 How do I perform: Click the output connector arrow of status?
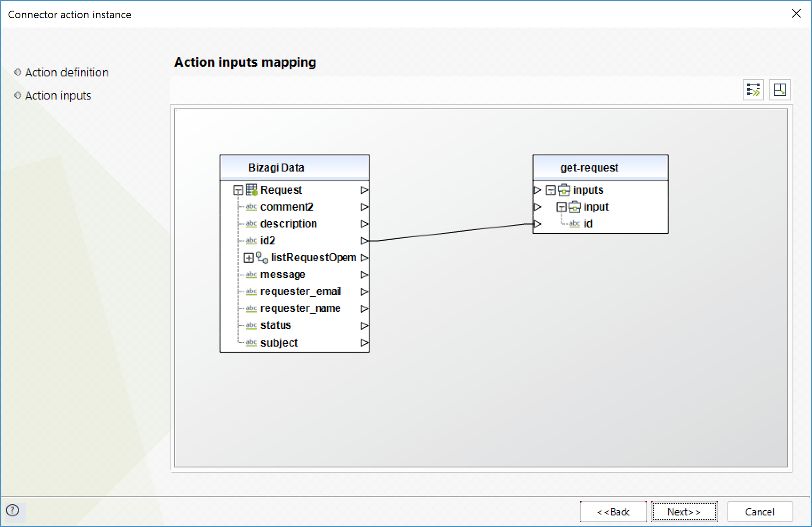pos(364,326)
